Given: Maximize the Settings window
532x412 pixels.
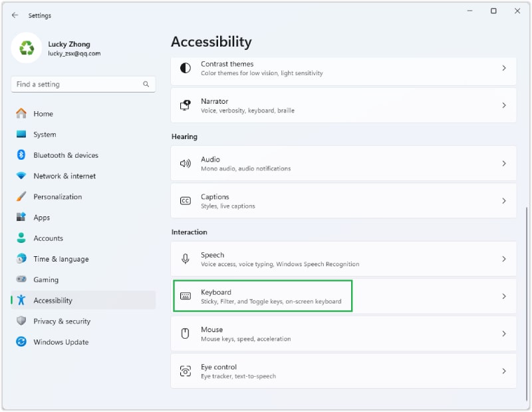Looking at the screenshot, I should (493, 11).
